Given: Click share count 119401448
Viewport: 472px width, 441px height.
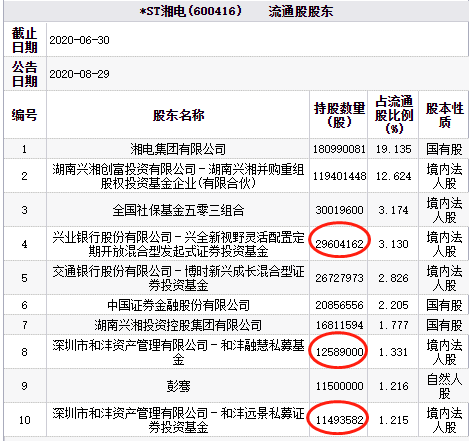Looking at the screenshot, I should [339, 176].
